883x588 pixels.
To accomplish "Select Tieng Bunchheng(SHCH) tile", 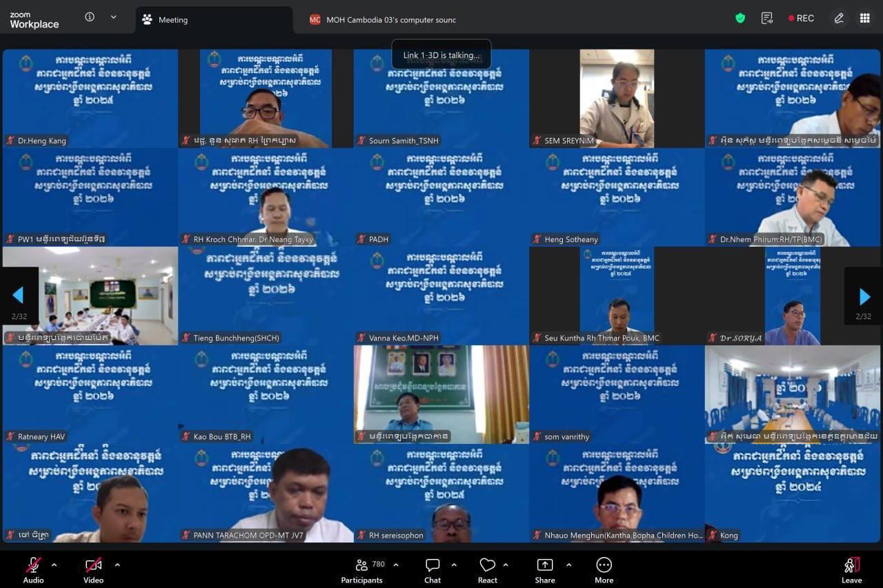I will [266, 296].
